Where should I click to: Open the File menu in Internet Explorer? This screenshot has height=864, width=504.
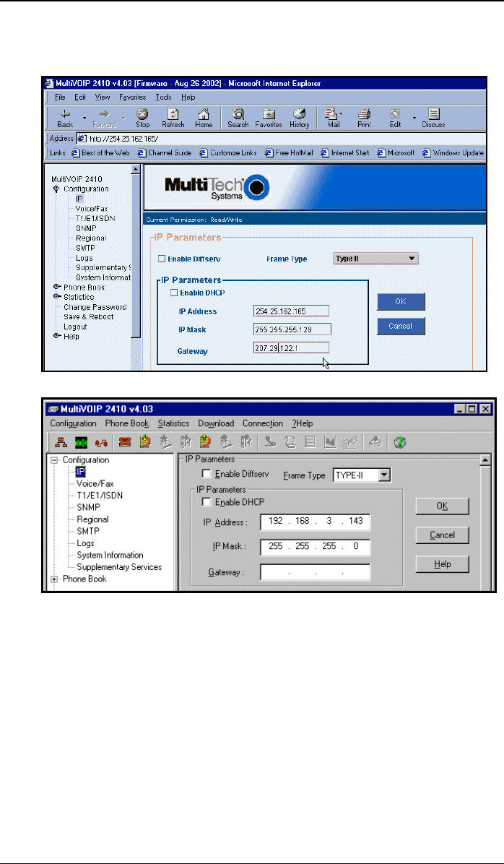60,97
